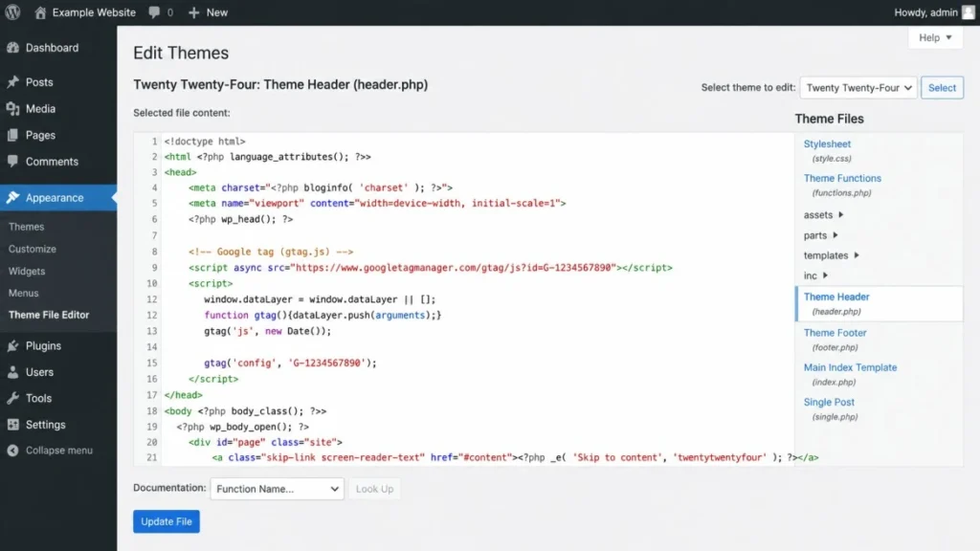Click the Plugins plug icon

click(x=12, y=345)
